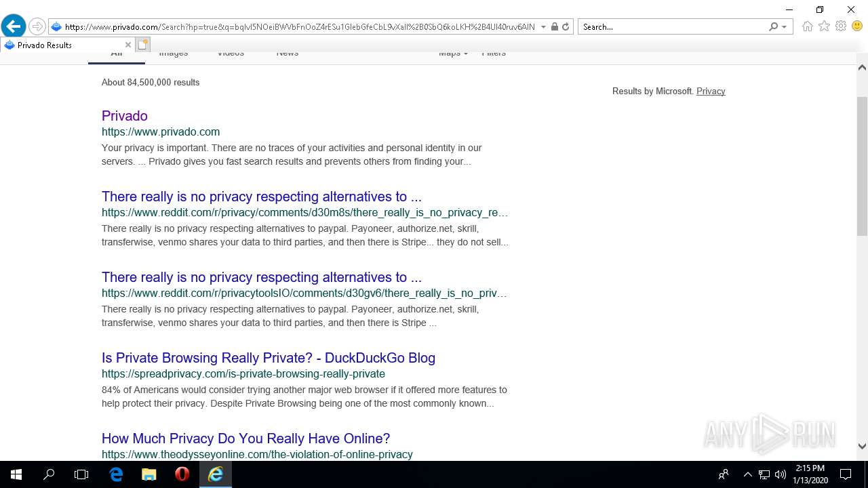Click the reddit.com/r/privacy/comments URL
This screenshot has height=488, width=868.
[x=304, y=213]
